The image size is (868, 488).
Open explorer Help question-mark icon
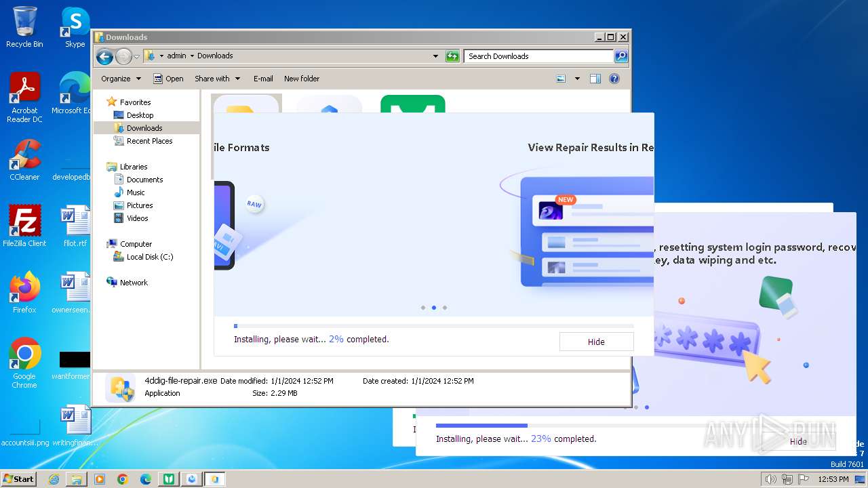click(614, 79)
